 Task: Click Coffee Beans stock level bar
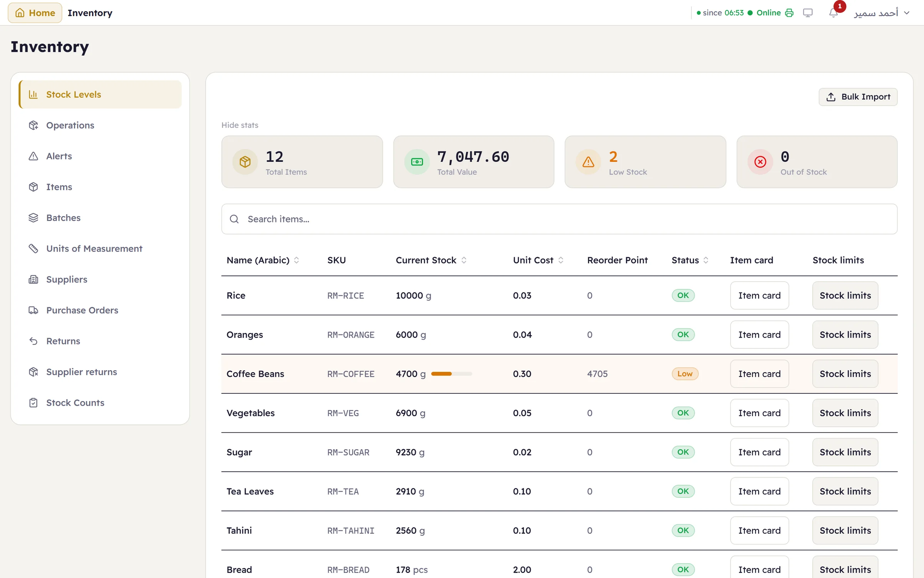click(451, 374)
